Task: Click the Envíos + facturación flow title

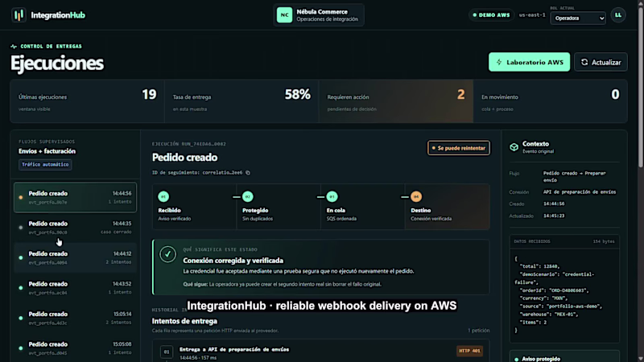Action: 47,151
